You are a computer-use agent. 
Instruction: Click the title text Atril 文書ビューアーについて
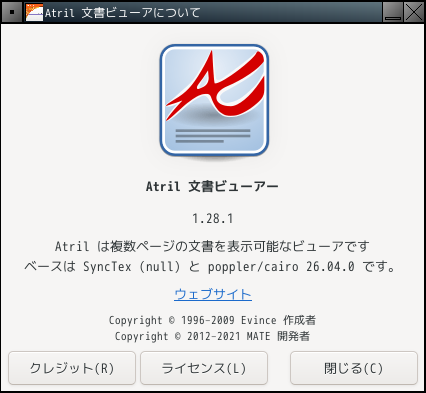tap(122, 13)
